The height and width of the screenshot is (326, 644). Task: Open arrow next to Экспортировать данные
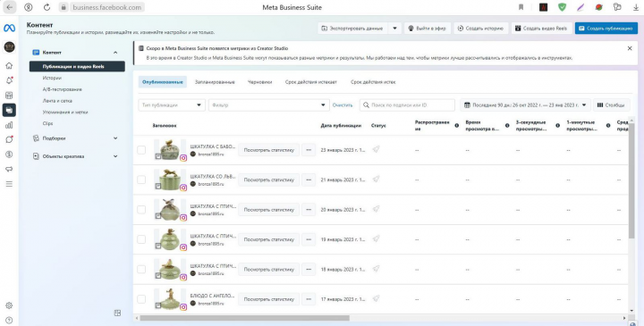(x=394, y=29)
